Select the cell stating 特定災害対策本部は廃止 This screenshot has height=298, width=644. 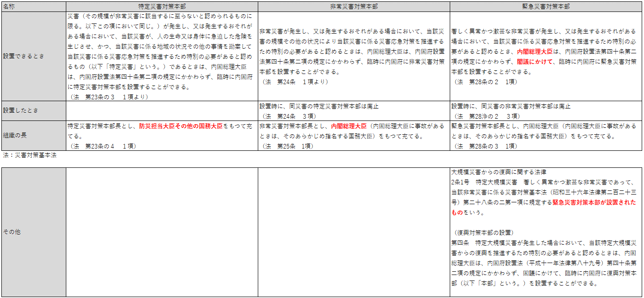(354, 111)
